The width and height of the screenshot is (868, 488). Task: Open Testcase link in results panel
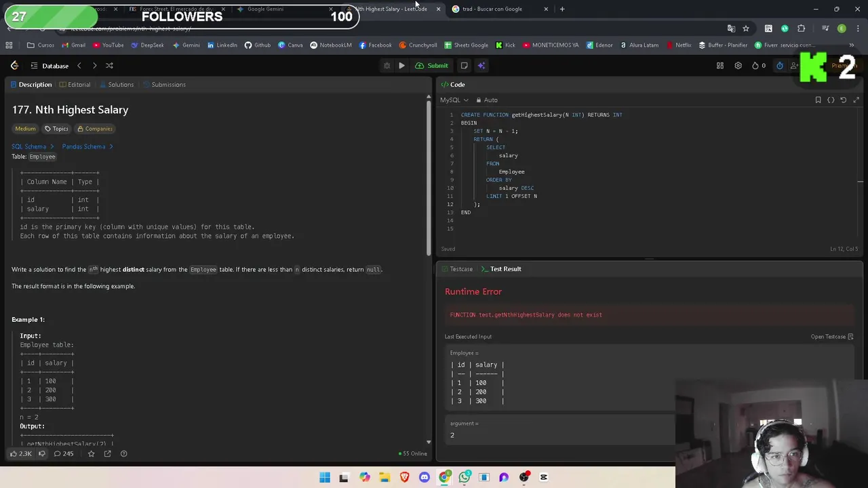[832, 337]
